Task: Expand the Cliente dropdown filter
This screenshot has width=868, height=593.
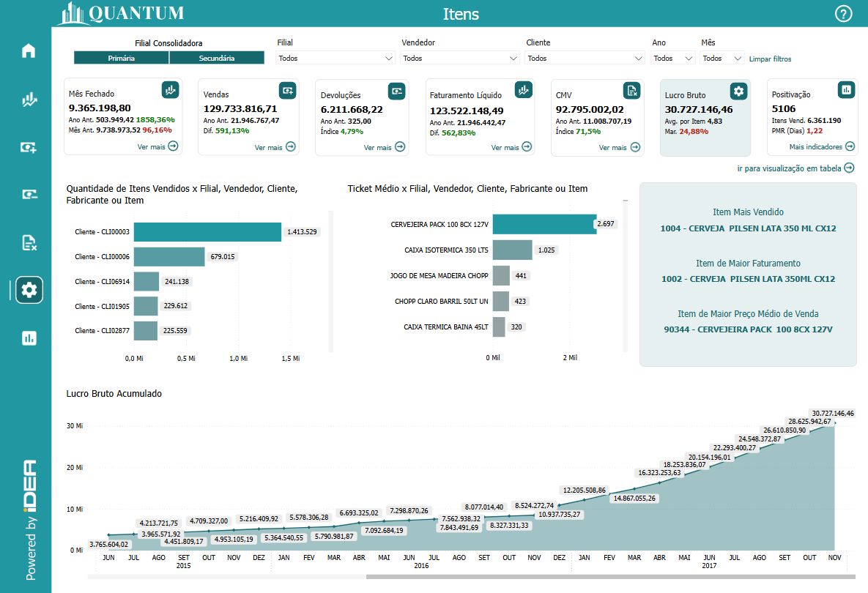Action: (585, 58)
